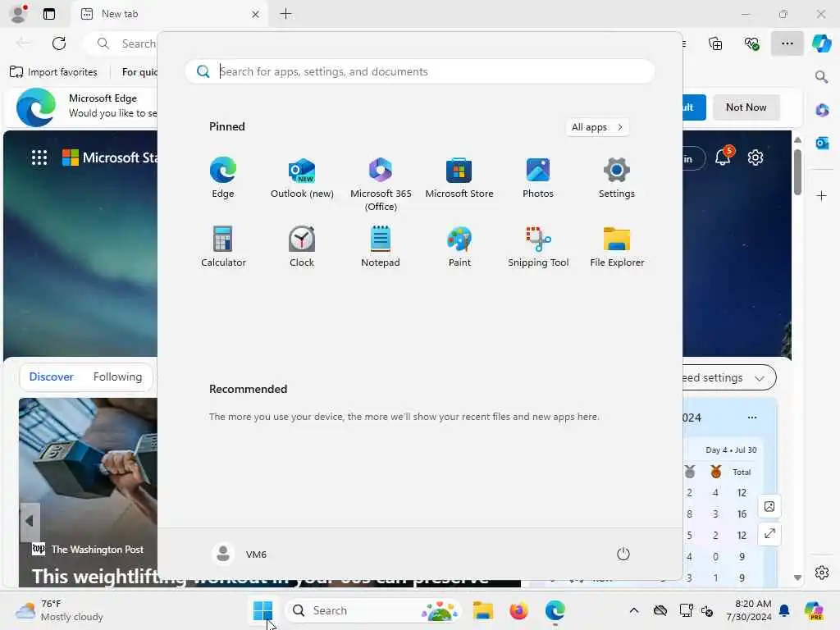Image resolution: width=840 pixels, height=630 pixels.
Task: Click the Start menu power button
Action: tap(623, 554)
